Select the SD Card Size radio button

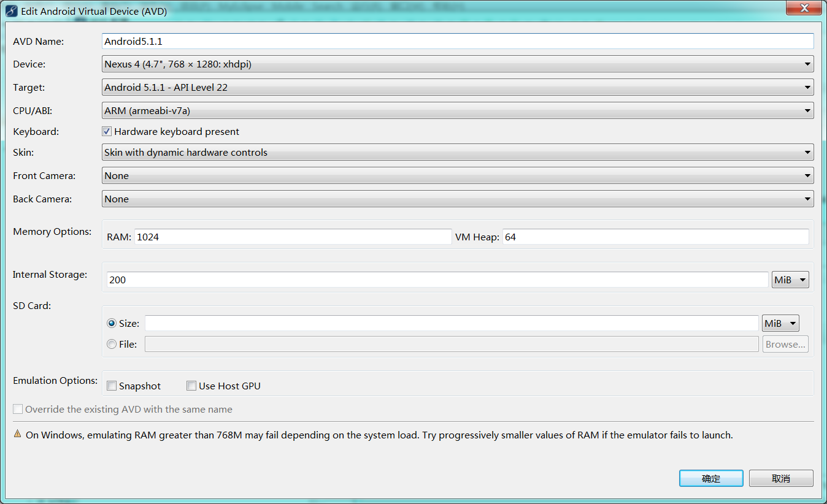[x=112, y=323]
